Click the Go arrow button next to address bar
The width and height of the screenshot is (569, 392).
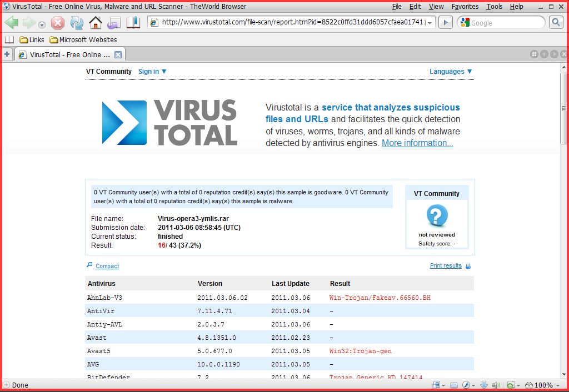[446, 22]
